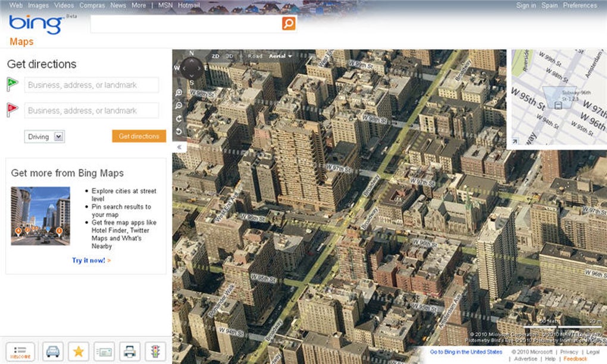This screenshot has height=364, width=607.
Task: Open the Web search tab
Action: click(x=16, y=5)
